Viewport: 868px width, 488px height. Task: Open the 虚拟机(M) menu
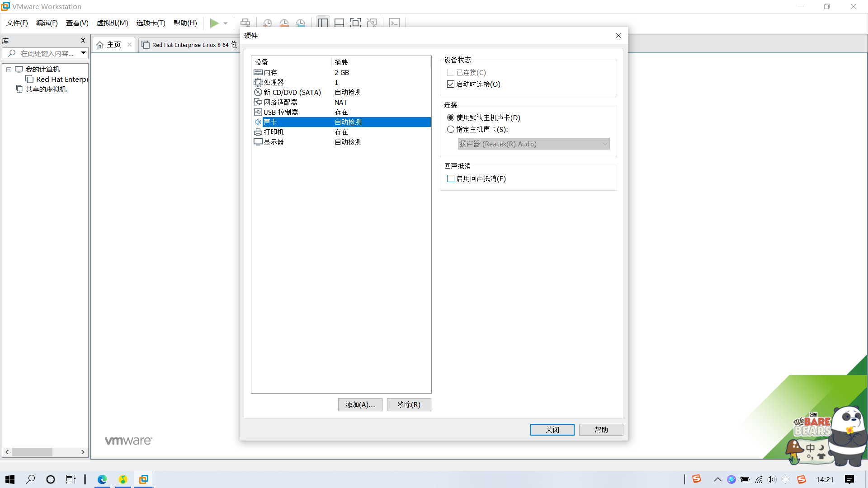tap(112, 23)
